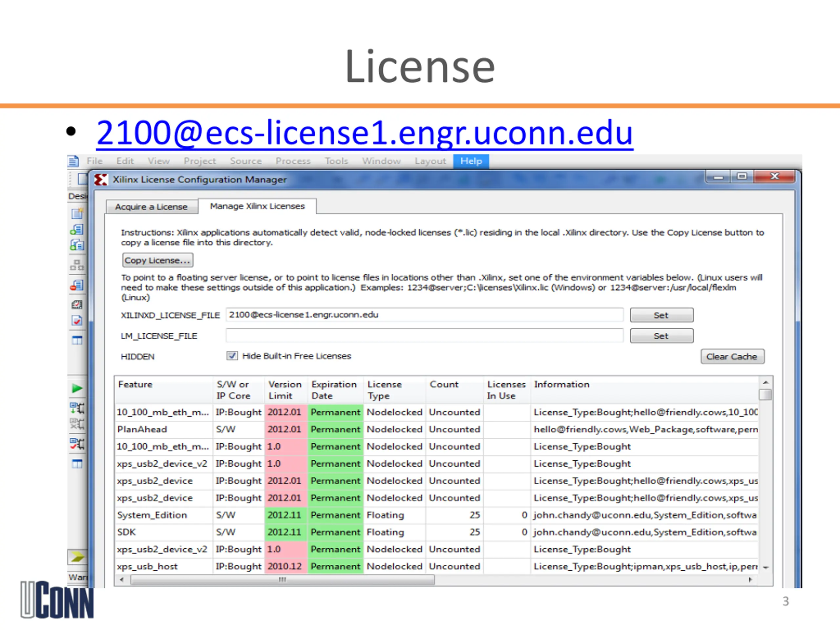Click the empty LM_LICENSE_FILE input field

pos(425,336)
